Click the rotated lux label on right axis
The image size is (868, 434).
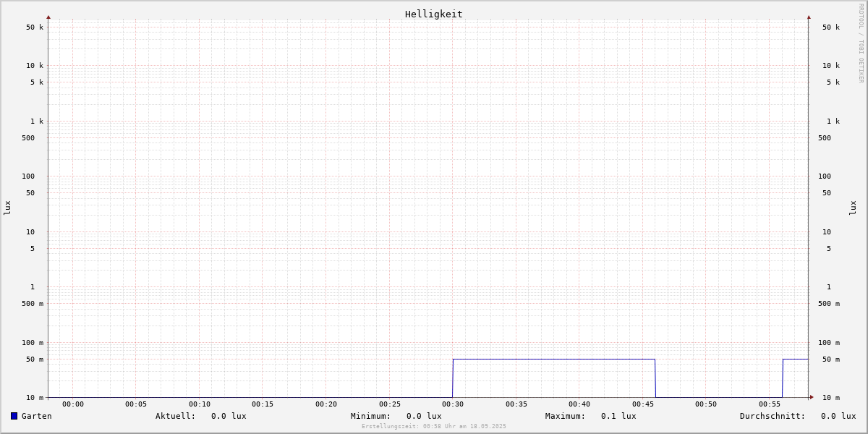(854, 208)
